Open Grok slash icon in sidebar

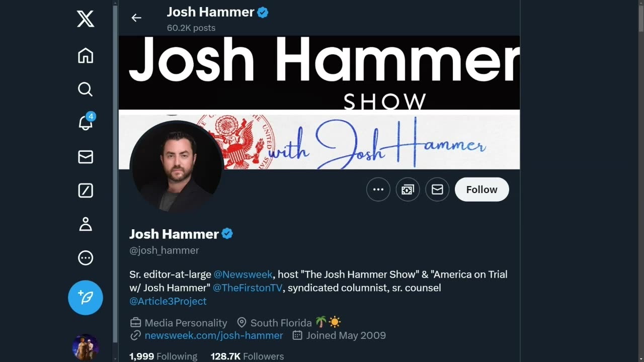click(86, 191)
